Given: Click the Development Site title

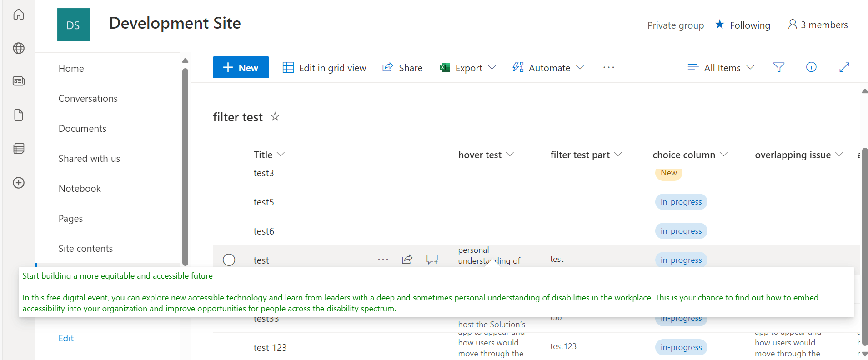Looking at the screenshot, I should point(175,23).
